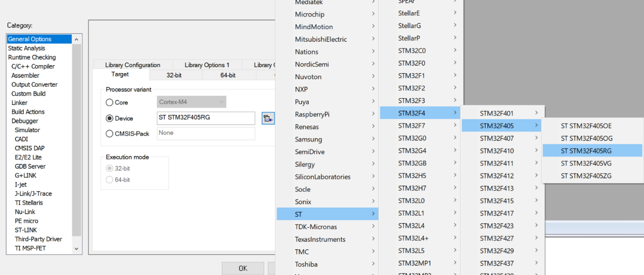Expand the RaspberryPi vendor submenu

(x=327, y=114)
